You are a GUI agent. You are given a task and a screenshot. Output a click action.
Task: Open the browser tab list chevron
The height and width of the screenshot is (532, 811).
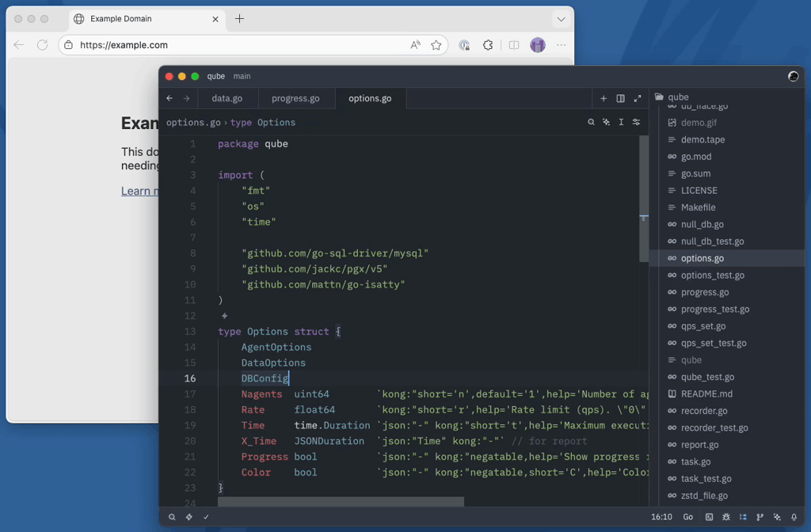click(562, 19)
